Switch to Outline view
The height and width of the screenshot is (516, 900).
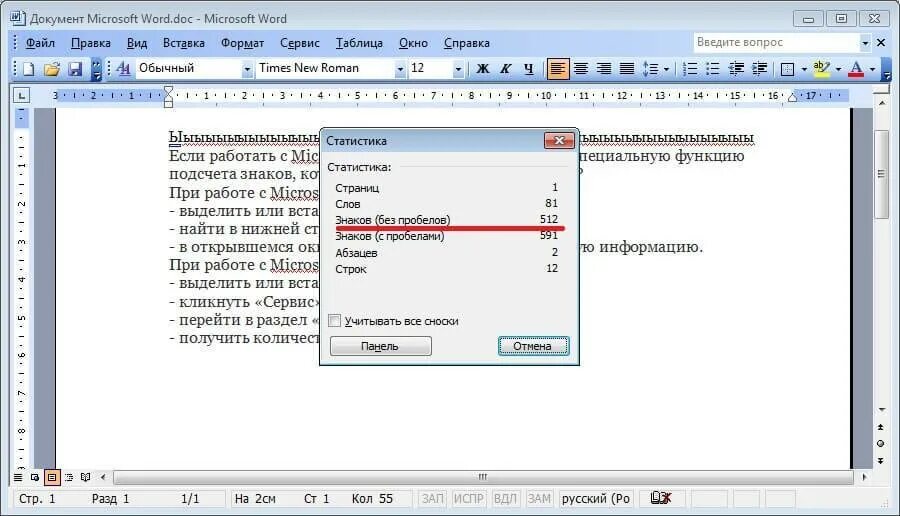click(x=69, y=477)
